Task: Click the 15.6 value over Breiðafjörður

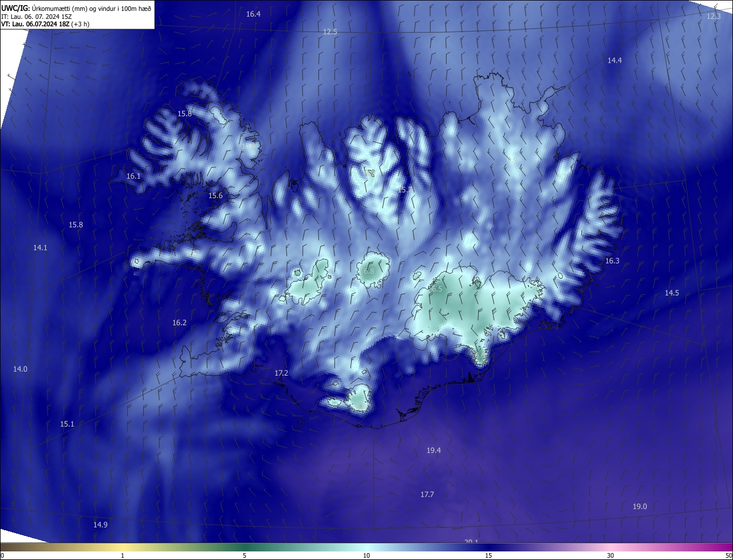Action: click(215, 195)
